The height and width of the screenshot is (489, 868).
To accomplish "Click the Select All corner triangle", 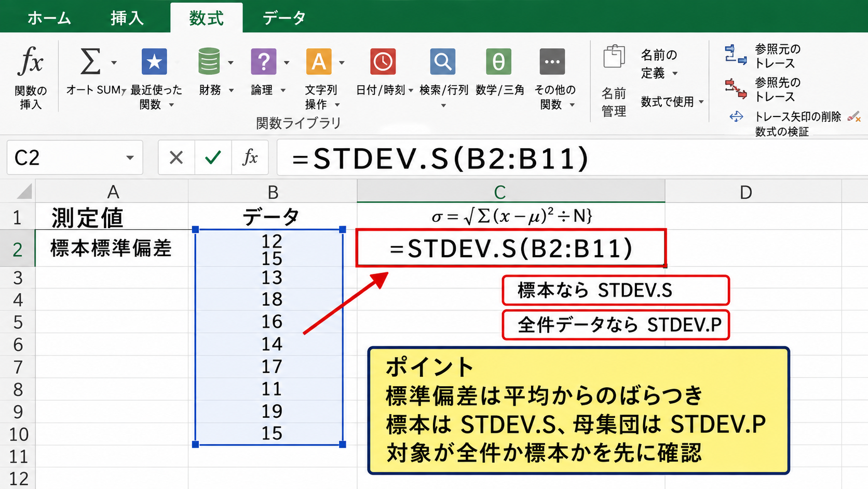I will [24, 191].
